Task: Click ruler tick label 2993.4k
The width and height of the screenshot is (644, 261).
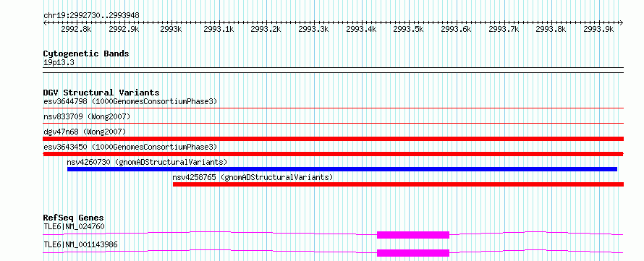Action: 361,30
